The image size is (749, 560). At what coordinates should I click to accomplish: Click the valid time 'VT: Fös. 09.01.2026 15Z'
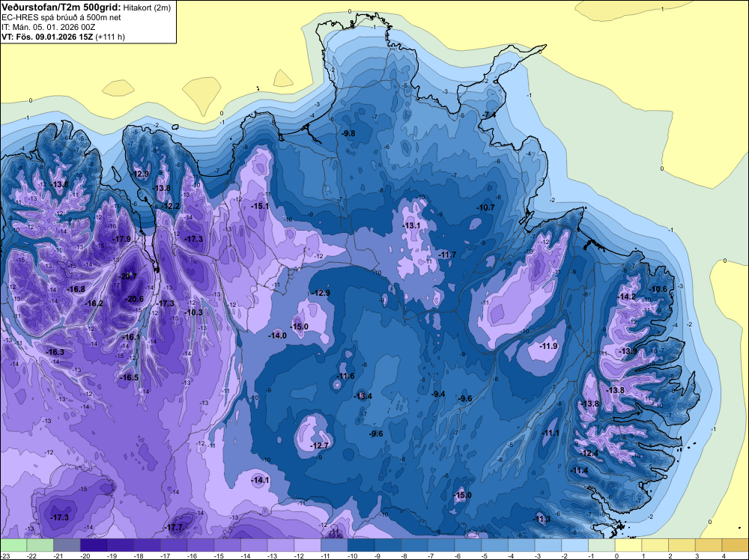coord(47,37)
